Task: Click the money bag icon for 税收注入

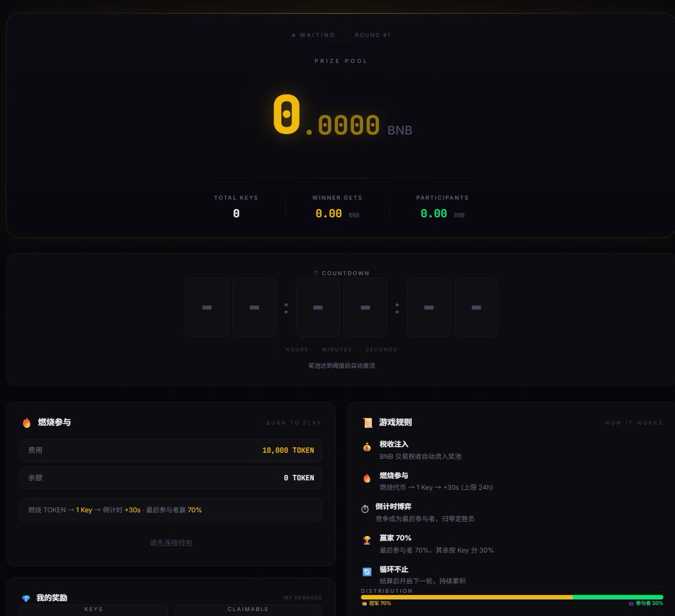Action: [367, 447]
